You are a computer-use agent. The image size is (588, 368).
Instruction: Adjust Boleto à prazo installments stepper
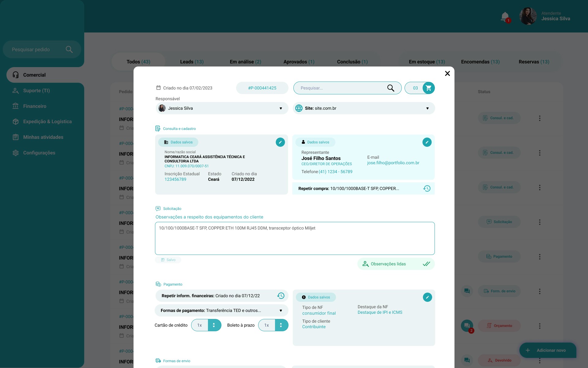point(281,325)
